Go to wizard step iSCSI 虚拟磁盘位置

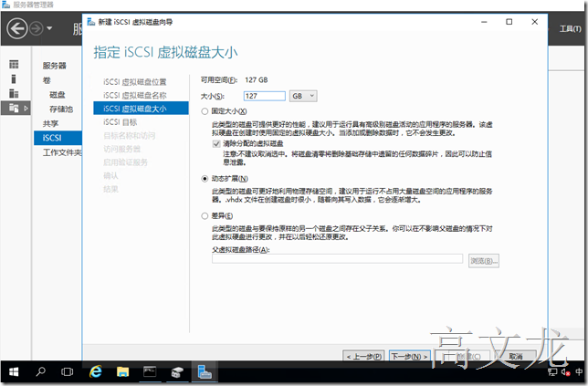(x=134, y=82)
